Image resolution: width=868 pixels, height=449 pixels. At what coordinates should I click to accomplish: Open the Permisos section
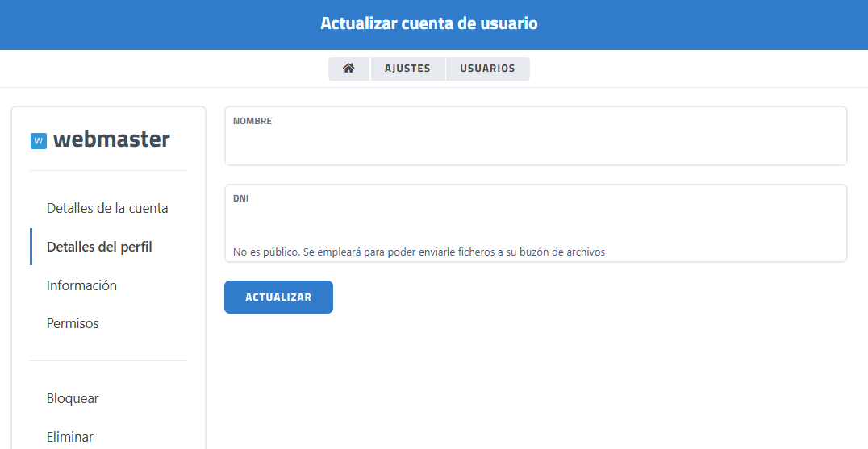coord(73,323)
